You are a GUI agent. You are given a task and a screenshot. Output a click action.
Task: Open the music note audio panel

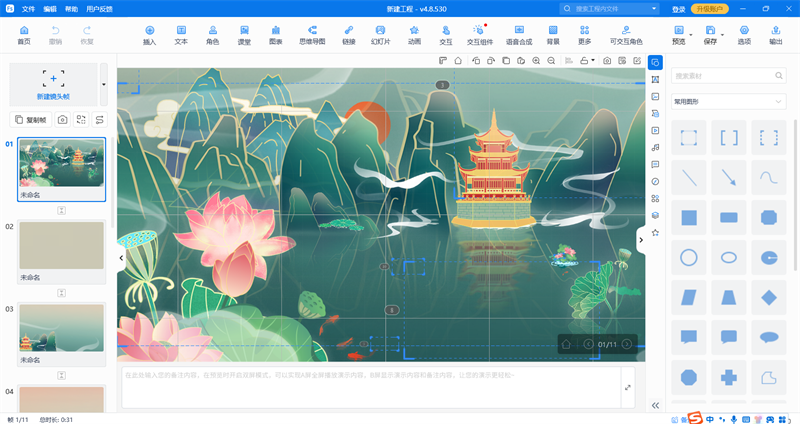pyautogui.click(x=656, y=147)
